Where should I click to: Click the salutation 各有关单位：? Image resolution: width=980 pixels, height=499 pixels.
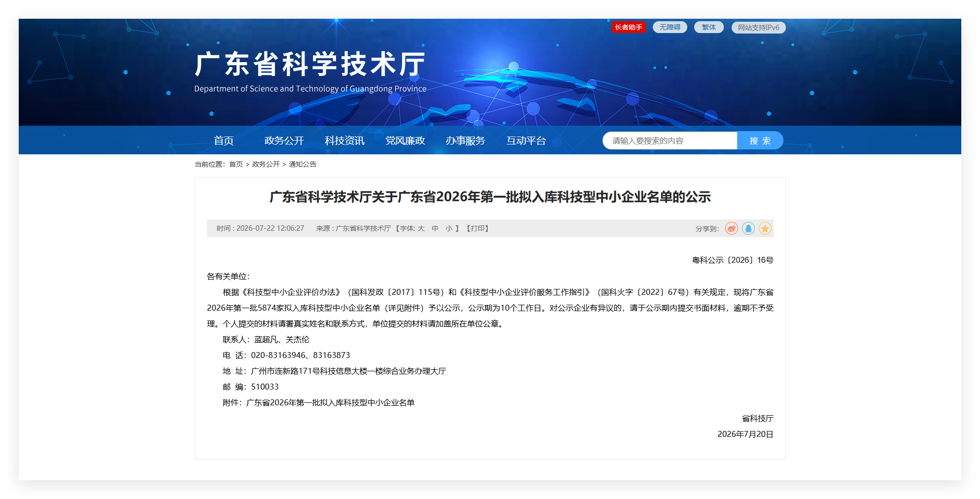click(x=229, y=276)
